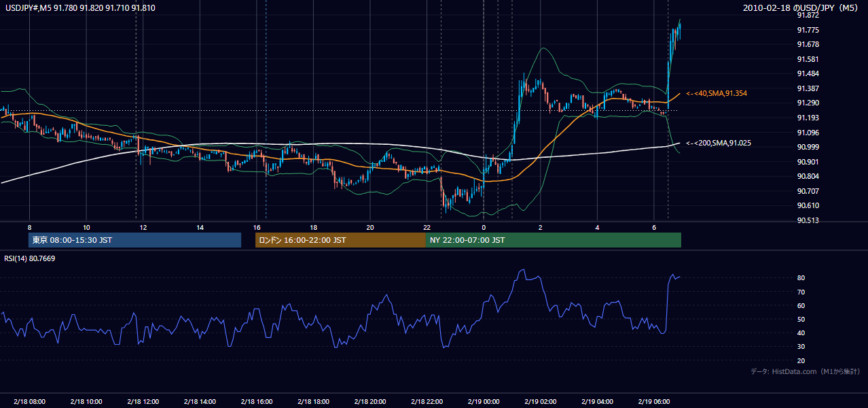Click RSI scale value 40
Viewport: 868px width, 408px height.
(x=801, y=333)
